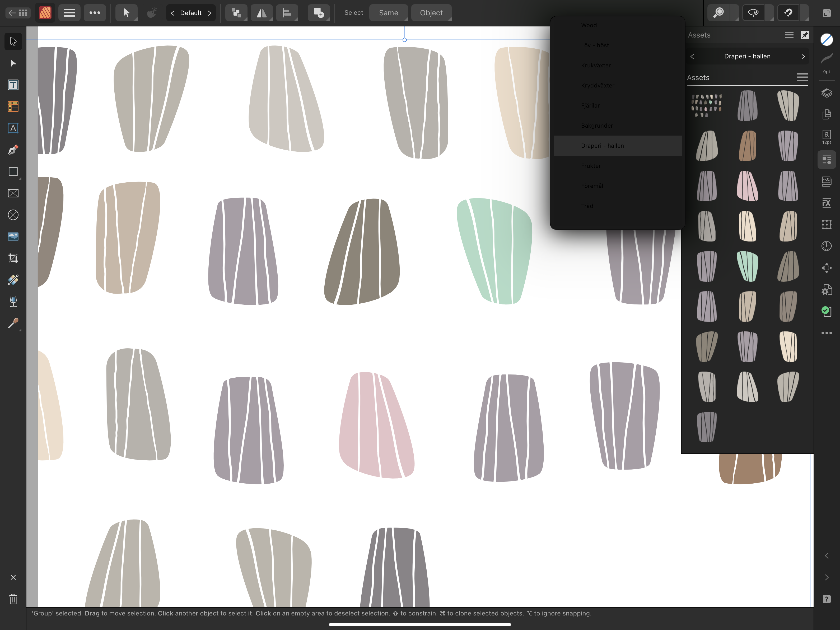Image resolution: width=840 pixels, height=630 pixels.
Task: Open the History studio panel
Action: (x=826, y=246)
